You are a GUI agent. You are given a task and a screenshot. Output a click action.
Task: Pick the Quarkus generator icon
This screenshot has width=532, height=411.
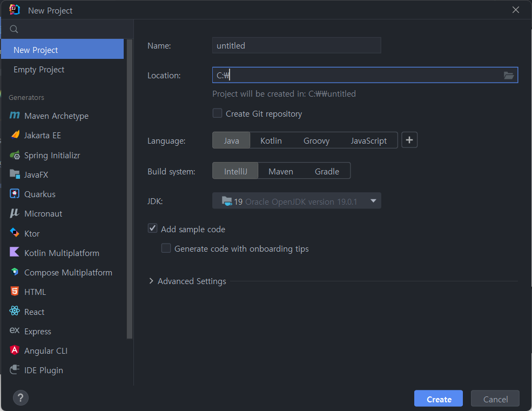tap(15, 194)
